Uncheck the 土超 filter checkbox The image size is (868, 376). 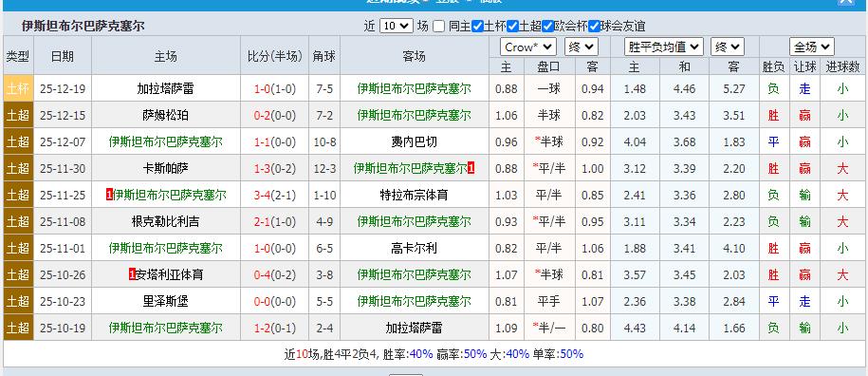[x=512, y=26]
